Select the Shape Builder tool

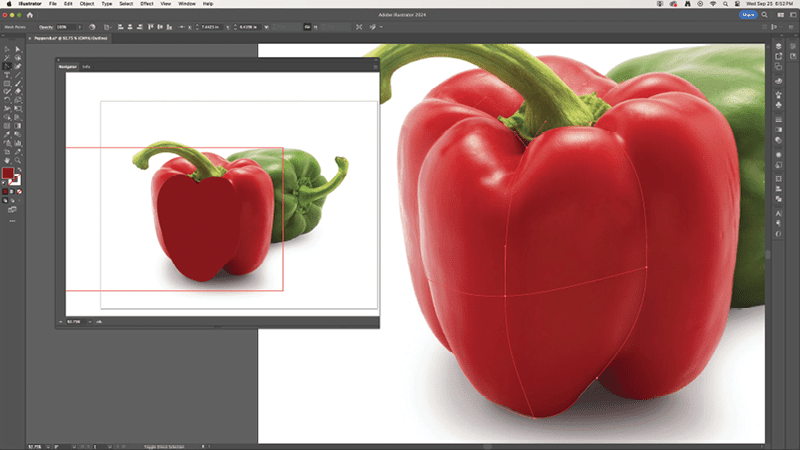pos(7,117)
